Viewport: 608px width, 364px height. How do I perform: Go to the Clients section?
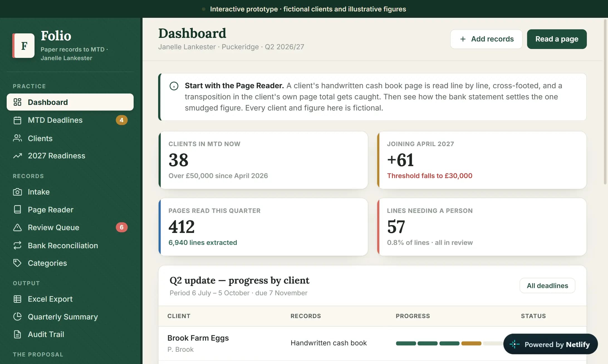point(70,138)
